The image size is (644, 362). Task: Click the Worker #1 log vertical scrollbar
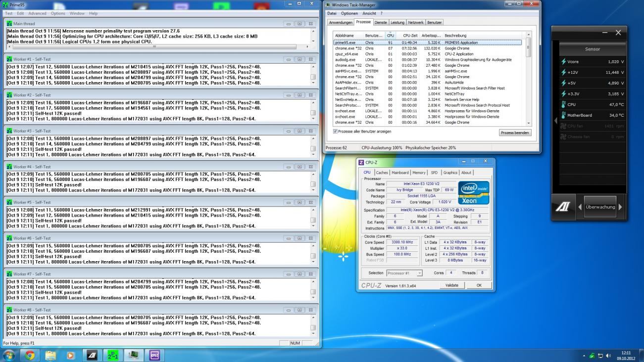(x=313, y=75)
